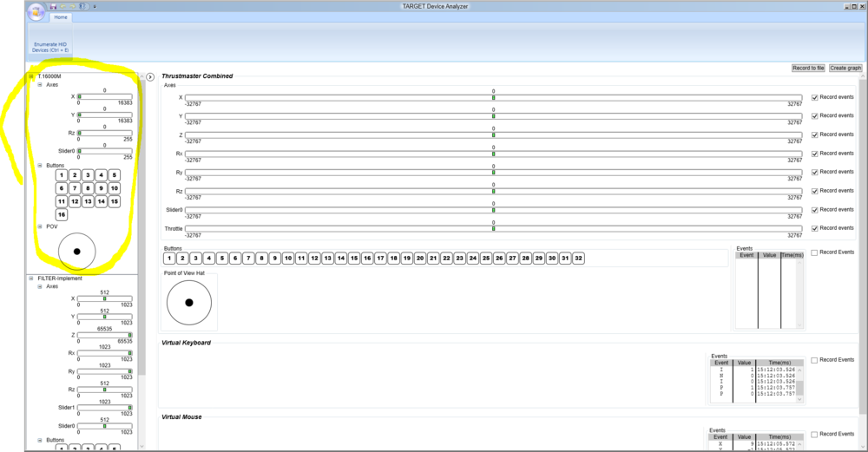This screenshot has width=868, height=452.
Task: Click Thrustmaster Combined button indicator 28
Action: point(525,258)
